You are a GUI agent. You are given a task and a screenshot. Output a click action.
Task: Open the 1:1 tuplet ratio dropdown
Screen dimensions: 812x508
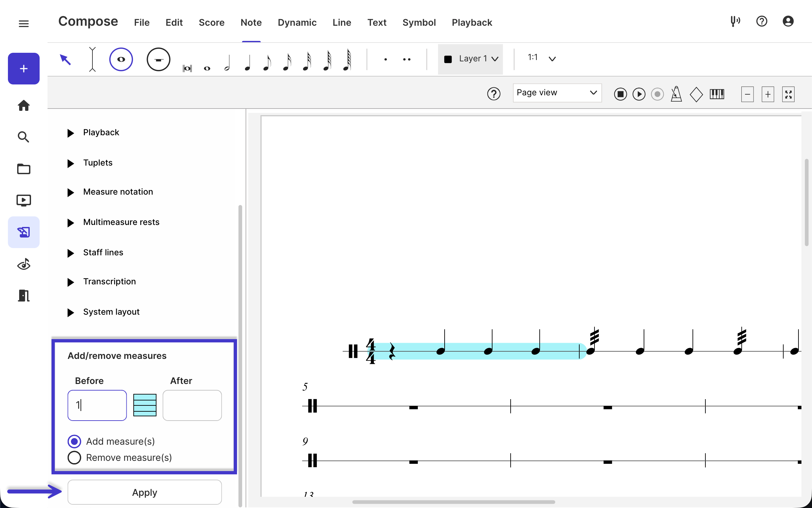coord(542,58)
